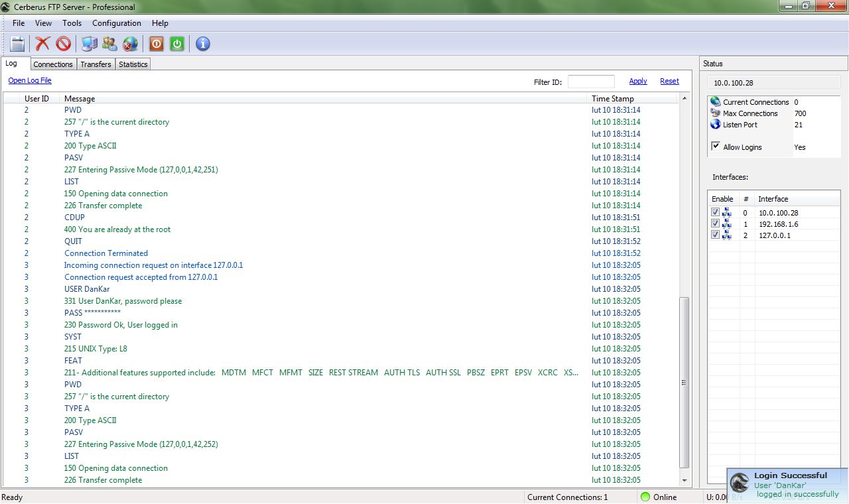
Task: Click the Cerberus logo in login notification
Action: (740, 484)
